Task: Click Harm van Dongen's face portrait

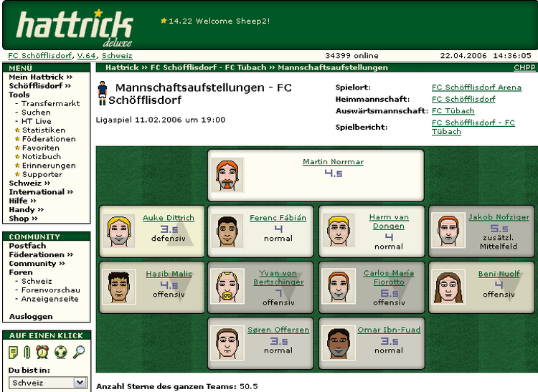Action: pos(339,231)
